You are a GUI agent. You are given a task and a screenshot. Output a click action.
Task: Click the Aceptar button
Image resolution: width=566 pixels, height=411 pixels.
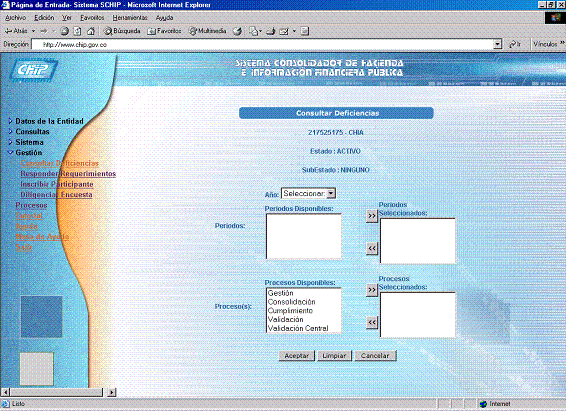point(297,356)
